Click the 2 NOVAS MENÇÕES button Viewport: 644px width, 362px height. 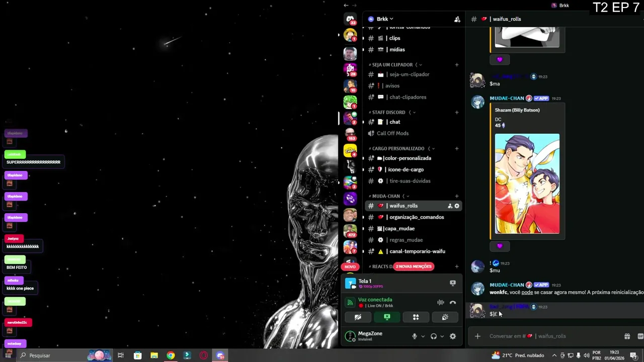414,266
